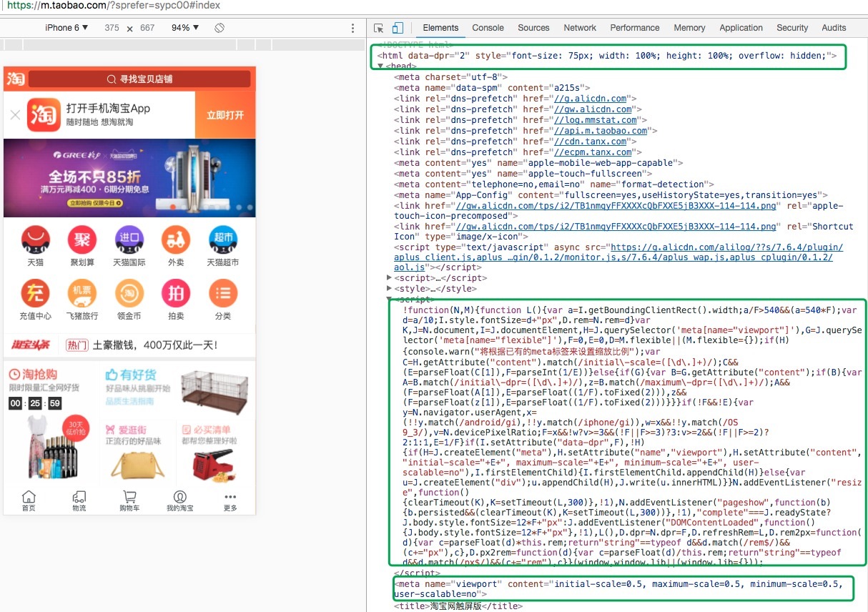Collapse the head element node
This screenshot has height=612, width=868.
[381, 66]
